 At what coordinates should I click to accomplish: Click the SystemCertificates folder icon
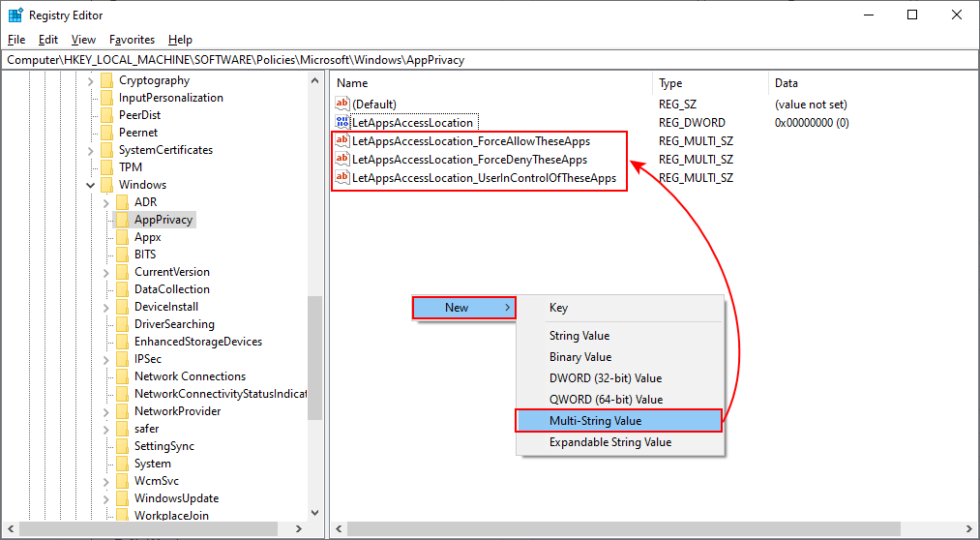[x=106, y=150]
